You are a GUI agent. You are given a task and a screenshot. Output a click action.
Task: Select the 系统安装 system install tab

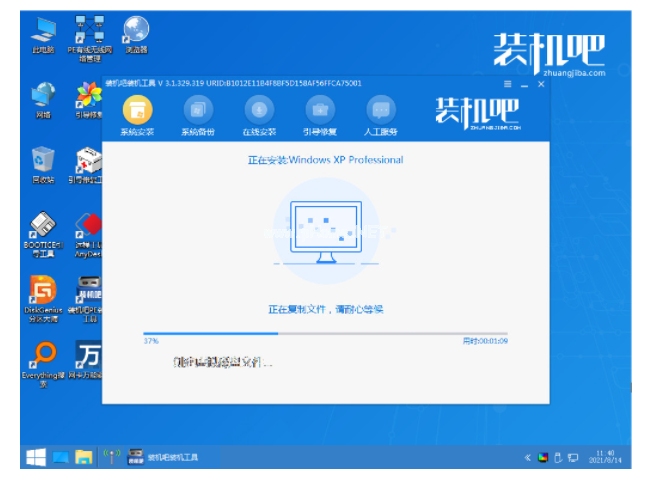pyautogui.click(x=137, y=116)
